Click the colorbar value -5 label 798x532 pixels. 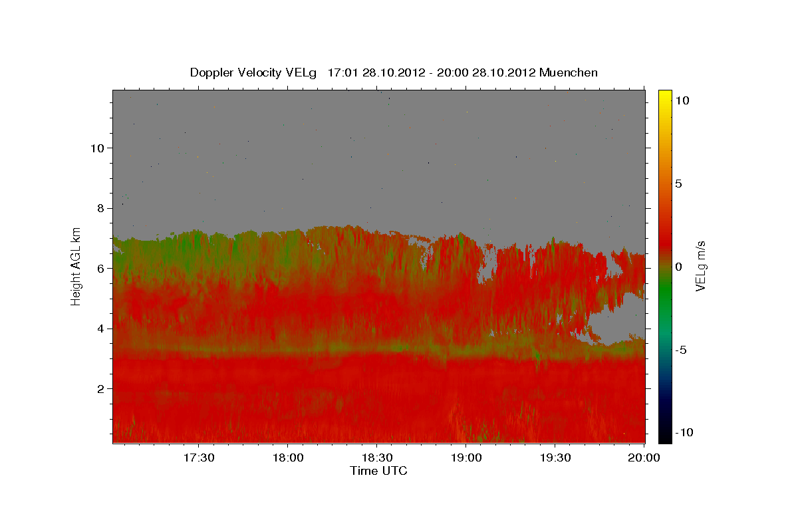680,349
